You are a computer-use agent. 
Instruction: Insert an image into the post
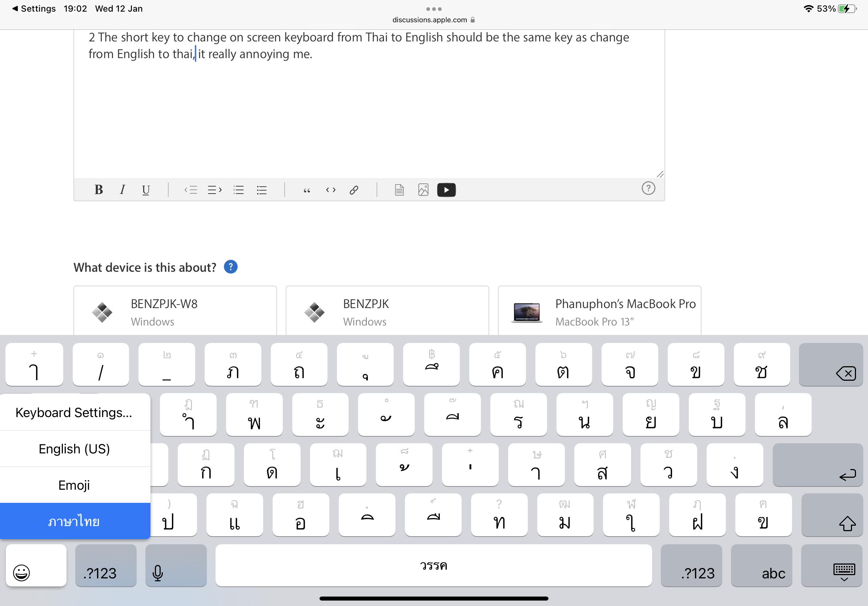pyautogui.click(x=423, y=190)
